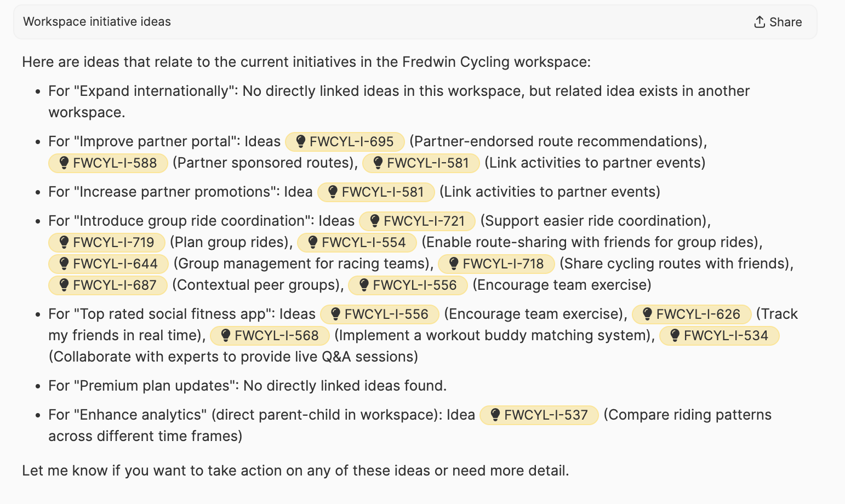This screenshot has height=504, width=845.
Task: Open idea FWCYL-I-537 comparing riding patterns
Action: click(x=539, y=415)
